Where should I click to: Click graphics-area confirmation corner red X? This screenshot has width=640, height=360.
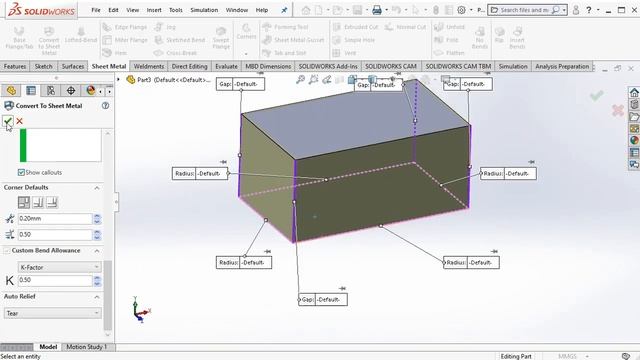point(618,110)
